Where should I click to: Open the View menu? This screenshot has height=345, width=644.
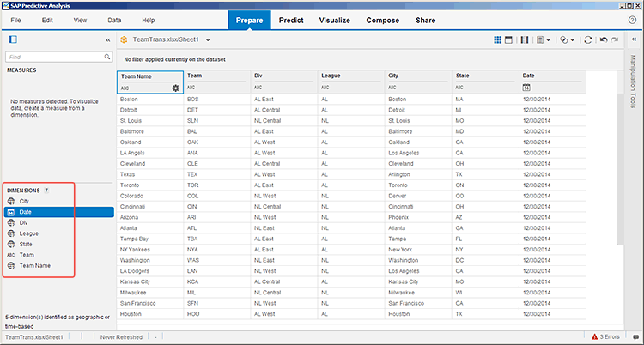pyautogui.click(x=80, y=20)
